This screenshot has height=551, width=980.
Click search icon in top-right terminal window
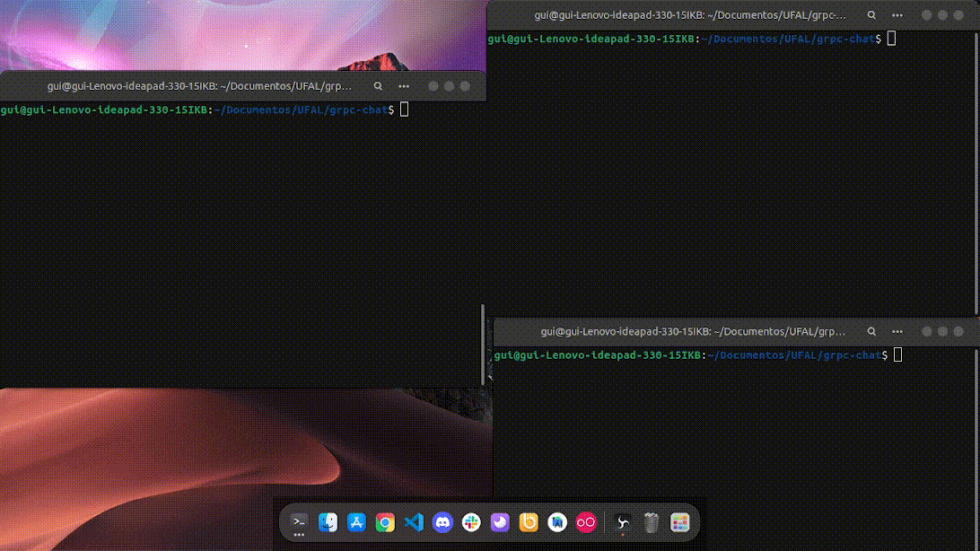[x=871, y=15]
